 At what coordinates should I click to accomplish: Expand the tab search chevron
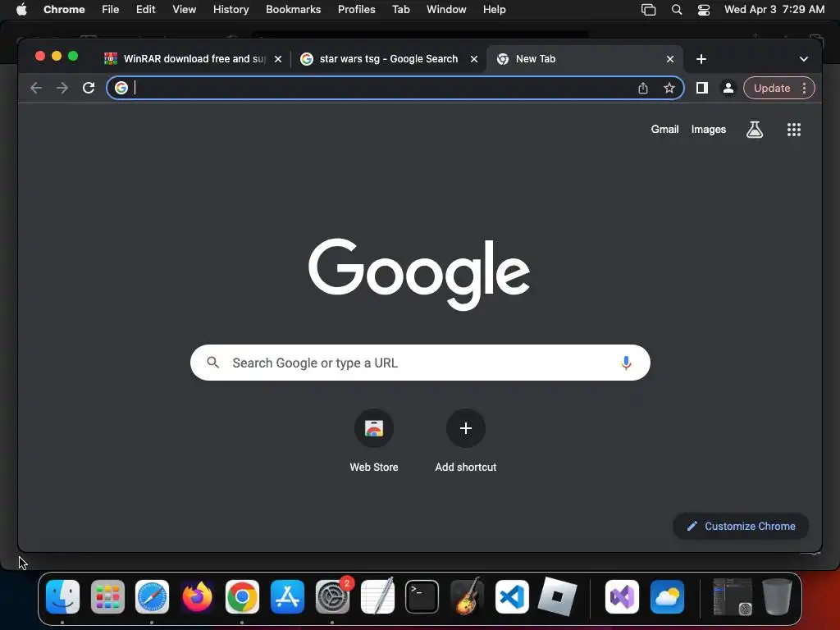point(804,59)
